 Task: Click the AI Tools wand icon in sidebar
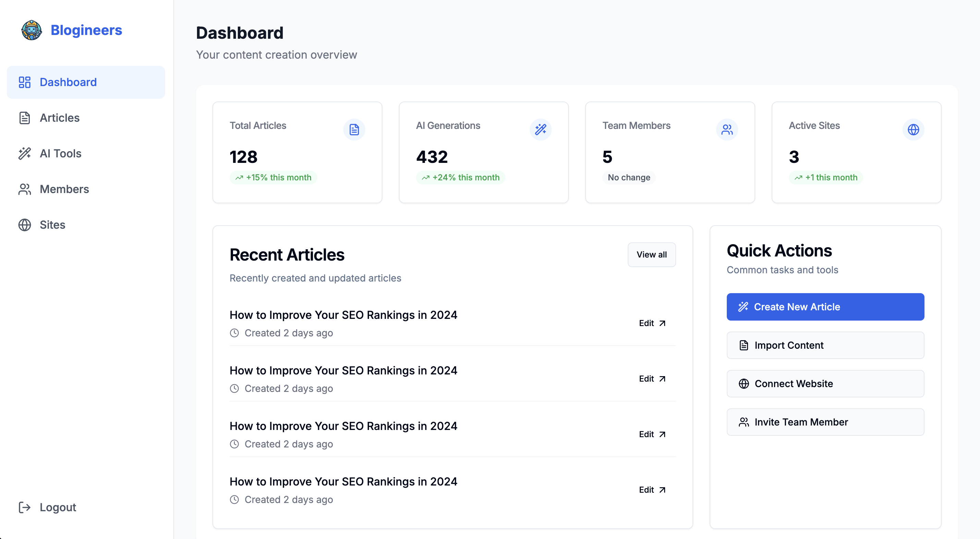coord(25,153)
